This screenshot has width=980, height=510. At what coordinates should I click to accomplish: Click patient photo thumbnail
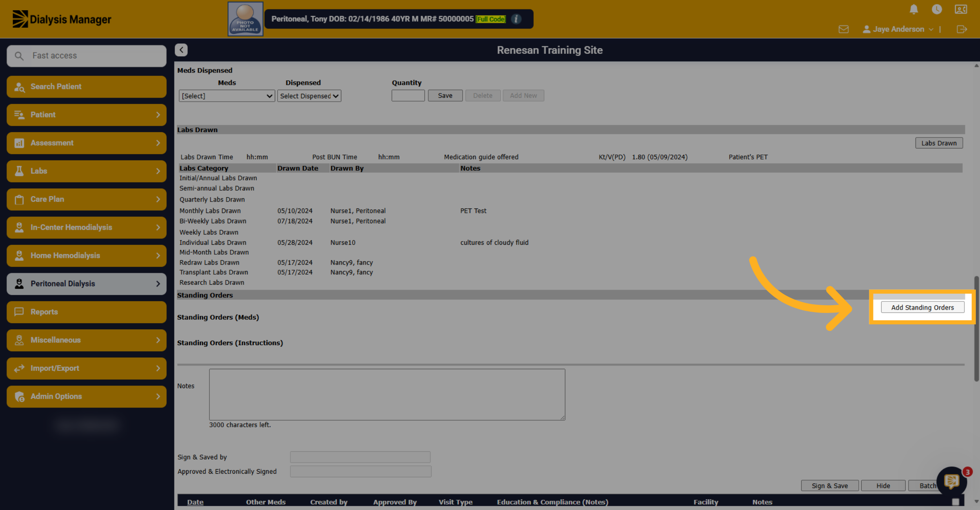[245, 19]
